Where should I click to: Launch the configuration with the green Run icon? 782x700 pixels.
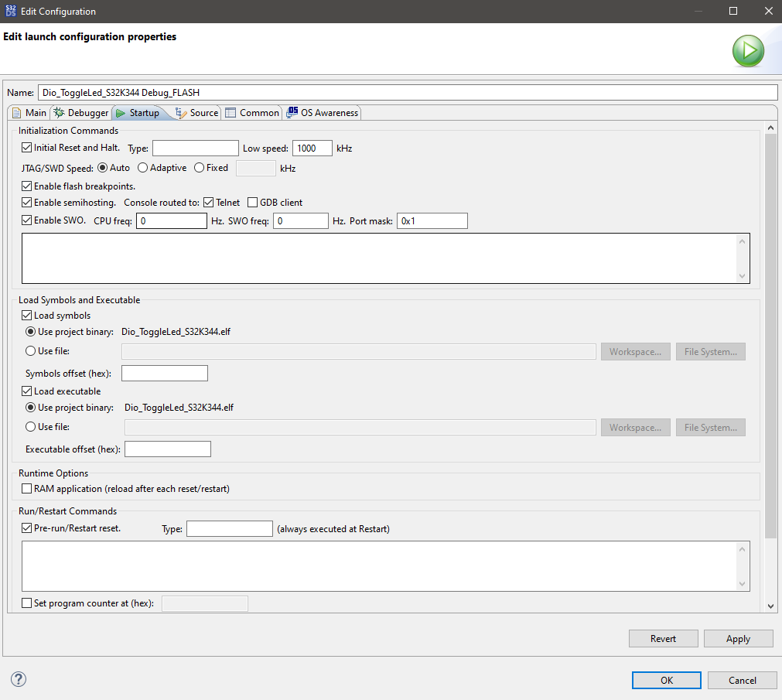(747, 50)
